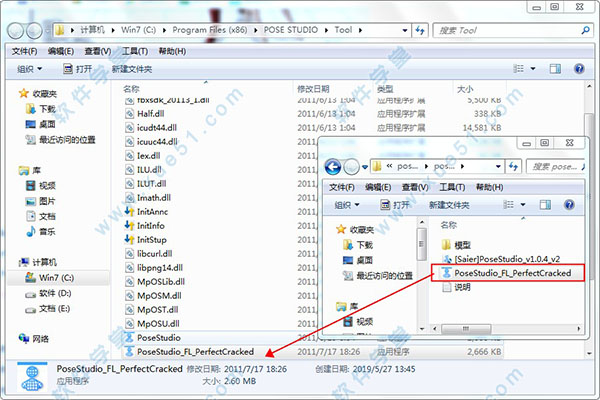600x400 pixels.
Task: Open 查看(V) menu in pose window
Action: (x=415, y=187)
